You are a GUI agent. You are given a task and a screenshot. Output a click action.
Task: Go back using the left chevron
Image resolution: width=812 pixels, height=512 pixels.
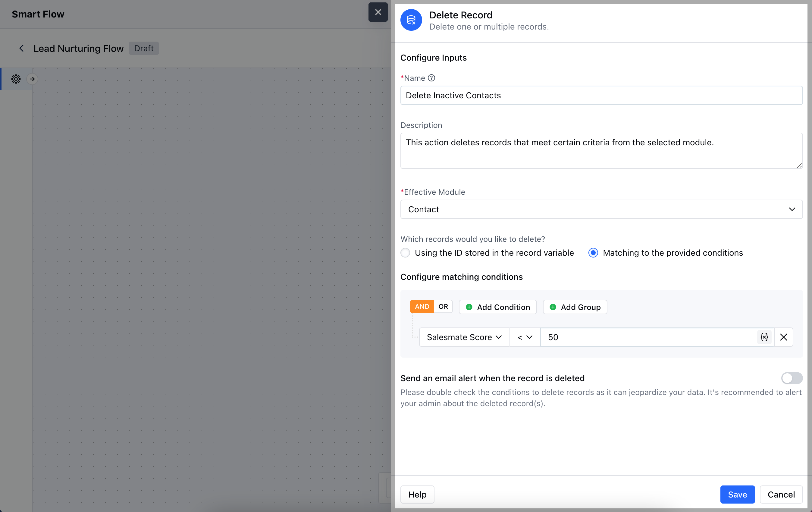(22, 48)
